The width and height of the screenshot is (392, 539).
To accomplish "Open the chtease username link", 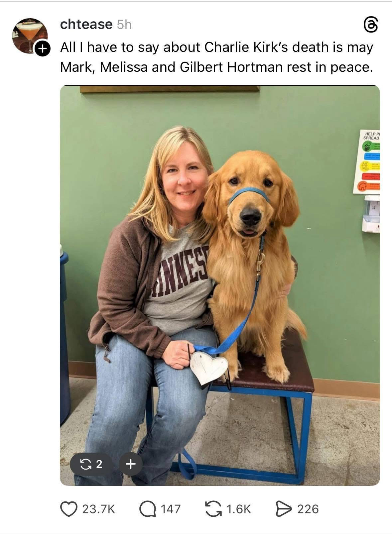I will click(86, 24).
